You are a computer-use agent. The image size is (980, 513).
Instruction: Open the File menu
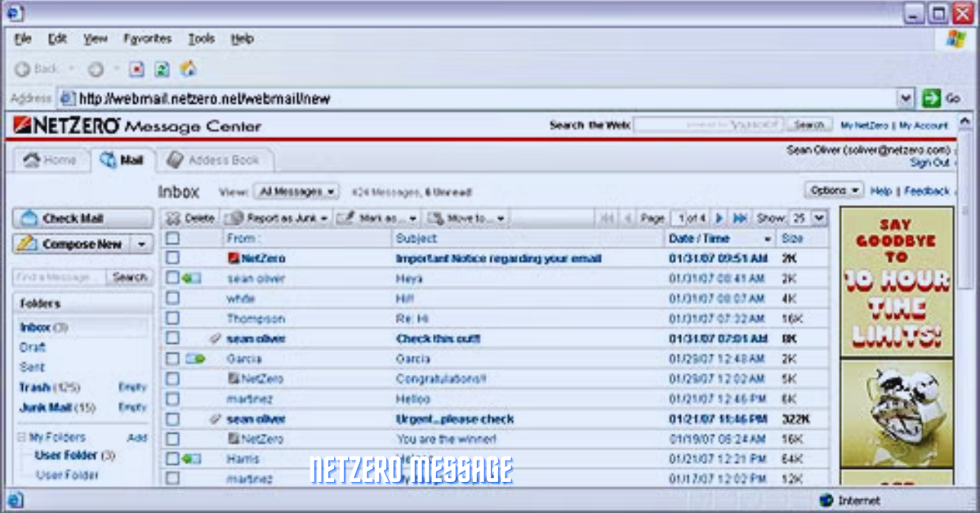pyautogui.click(x=23, y=38)
